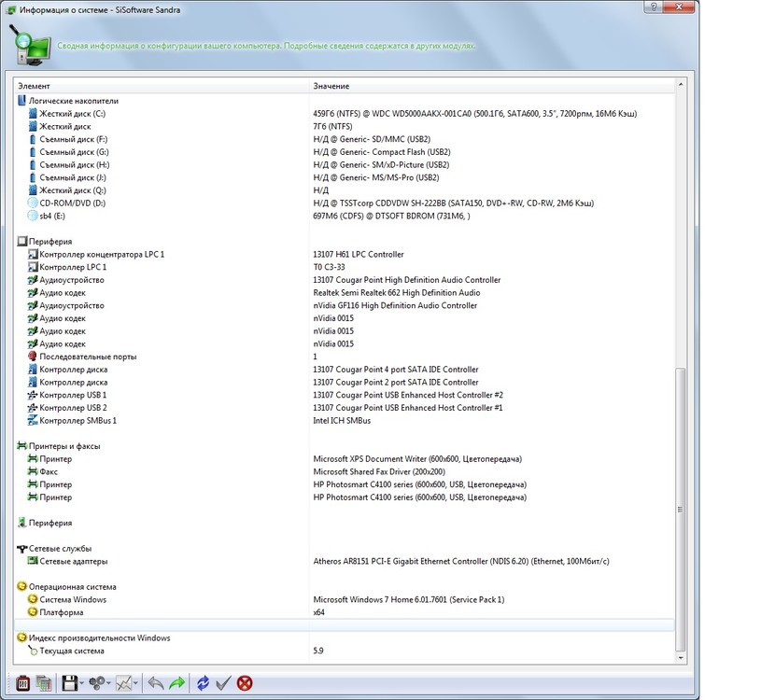Click the Последовательные порты icon
775x700 pixels.
33,357
